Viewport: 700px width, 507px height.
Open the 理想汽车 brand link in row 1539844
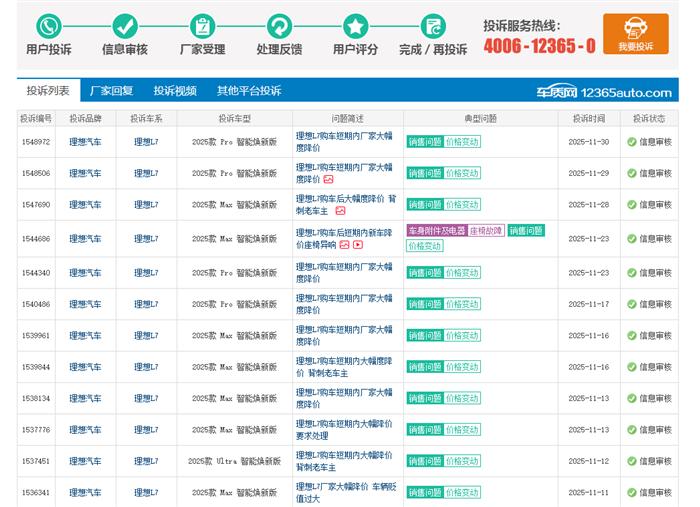[85, 367]
